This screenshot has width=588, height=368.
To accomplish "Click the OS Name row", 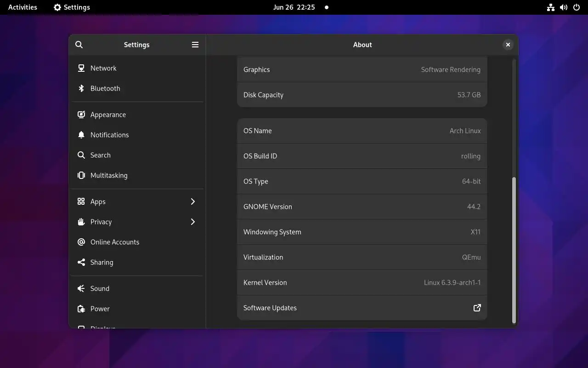I will 362,131.
